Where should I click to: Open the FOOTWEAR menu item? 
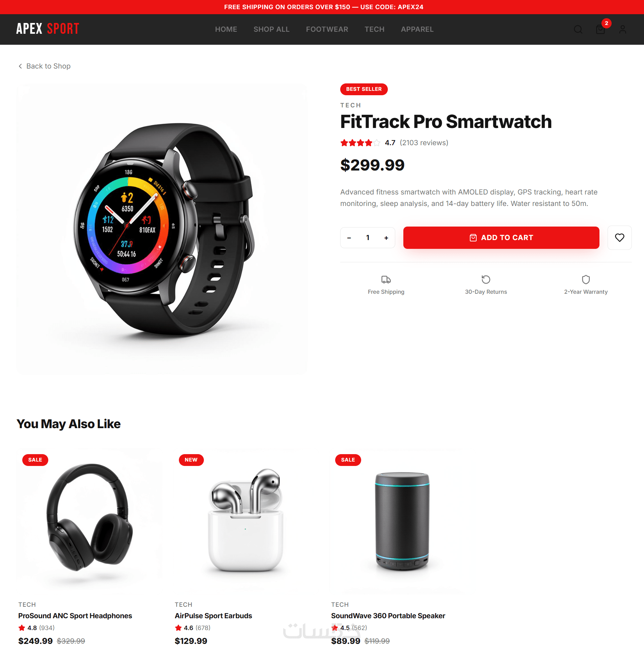[x=327, y=29]
